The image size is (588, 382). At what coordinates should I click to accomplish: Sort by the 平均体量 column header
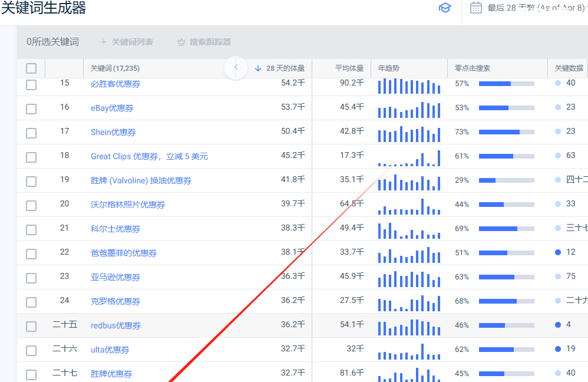[x=349, y=68]
